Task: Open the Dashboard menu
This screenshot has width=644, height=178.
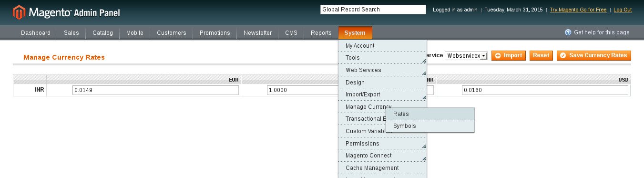Action: click(x=36, y=33)
